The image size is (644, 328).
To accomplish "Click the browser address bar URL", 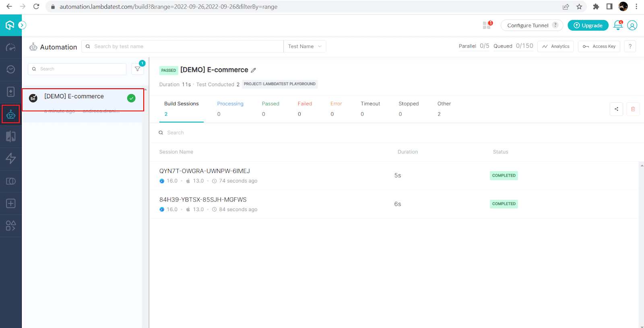I will (168, 6).
